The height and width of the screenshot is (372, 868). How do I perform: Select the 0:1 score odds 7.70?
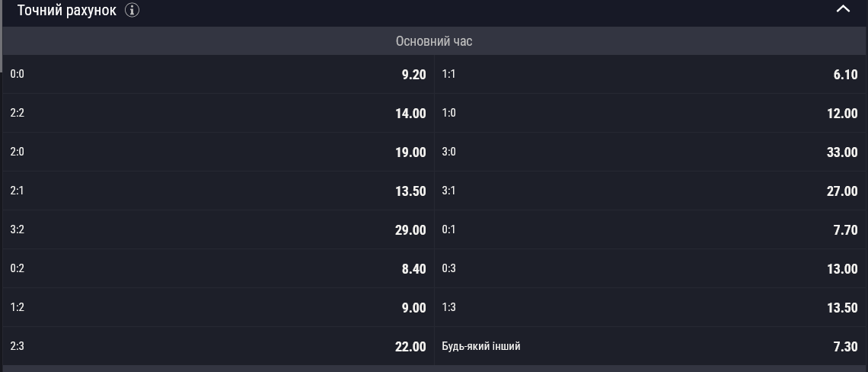tap(650, 229)
